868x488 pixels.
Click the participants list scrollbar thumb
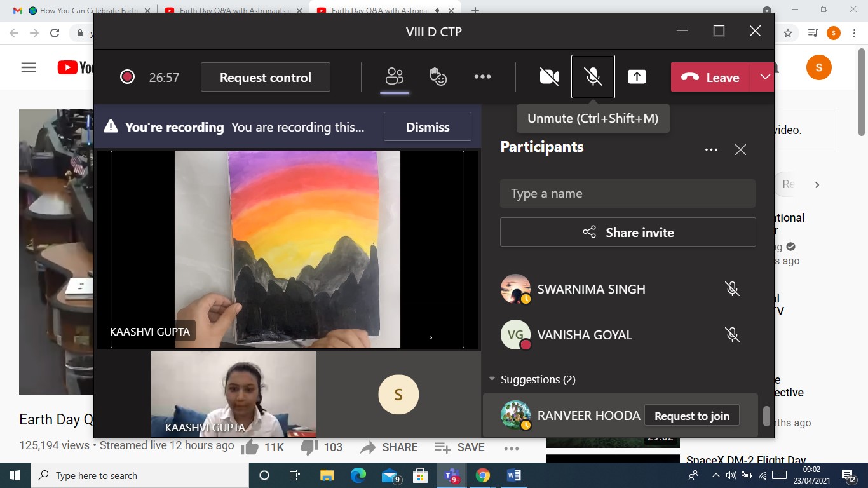pyautogui.click(x=766, y=416)
